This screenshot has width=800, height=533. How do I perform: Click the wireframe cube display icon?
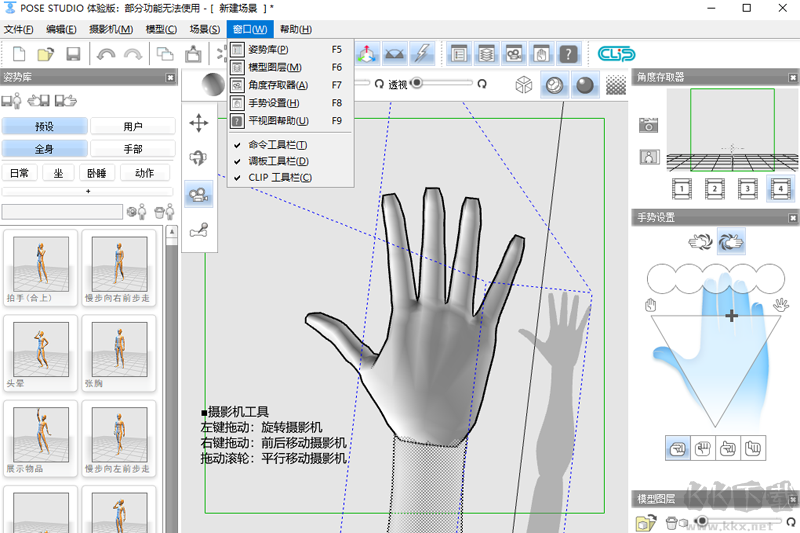point(523,86)
